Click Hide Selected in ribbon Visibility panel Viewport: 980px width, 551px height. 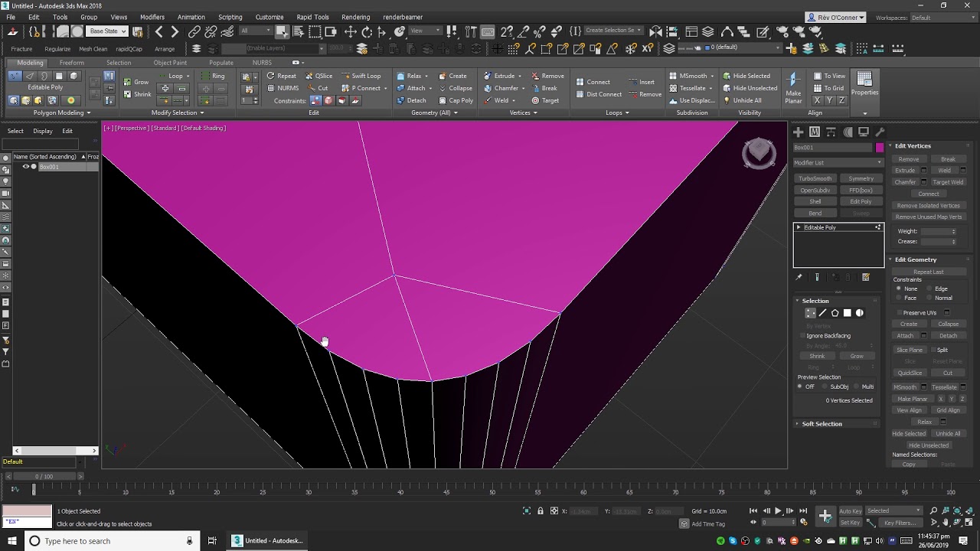(x=746, y=76)
